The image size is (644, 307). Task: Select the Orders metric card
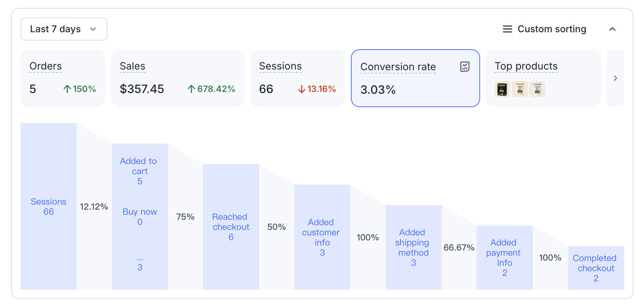point(63,78)
